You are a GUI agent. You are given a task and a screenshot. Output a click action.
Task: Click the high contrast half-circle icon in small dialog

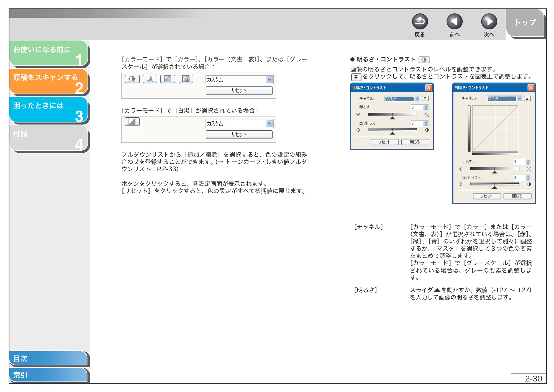coord(427,130)
